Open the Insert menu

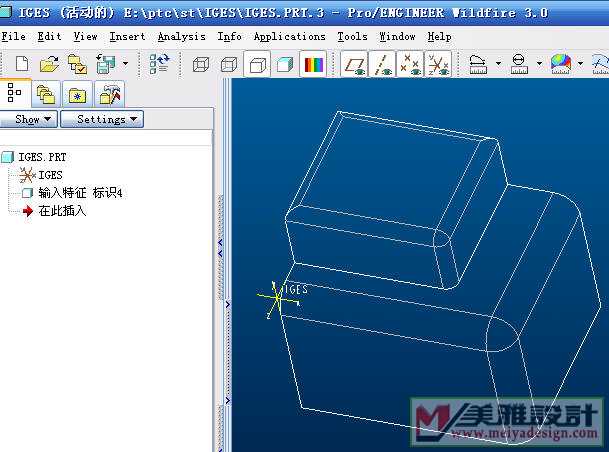tap(127, 37)
